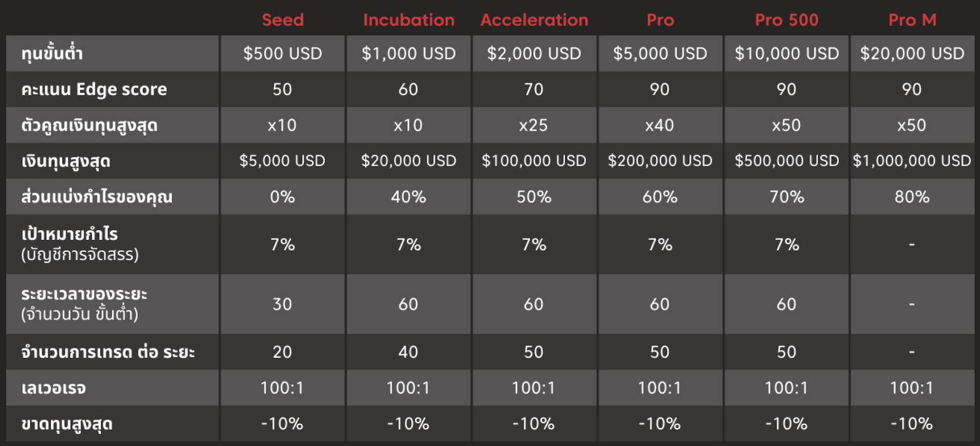Select the Seed plan column header
980x446 pixels.
(x=283, y=20)
